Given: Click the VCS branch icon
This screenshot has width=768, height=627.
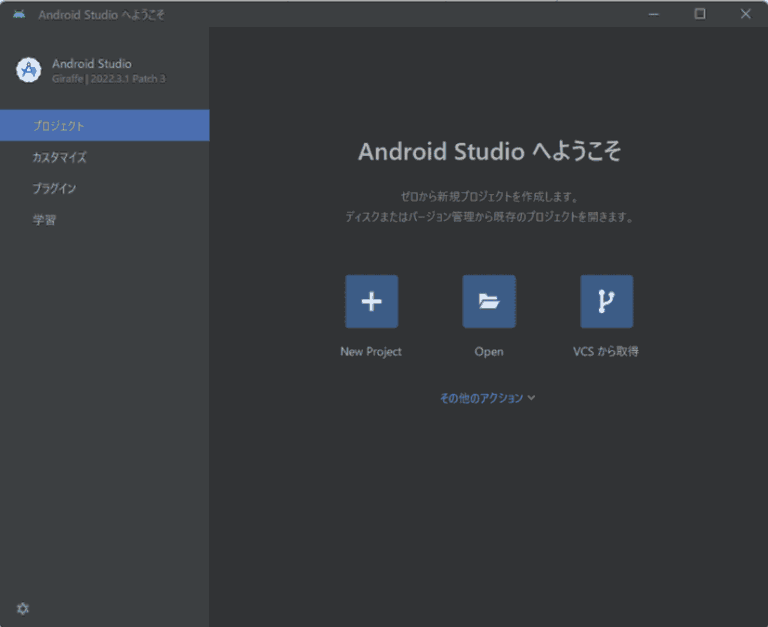Looking at the screenshot, I should point(606,301).
